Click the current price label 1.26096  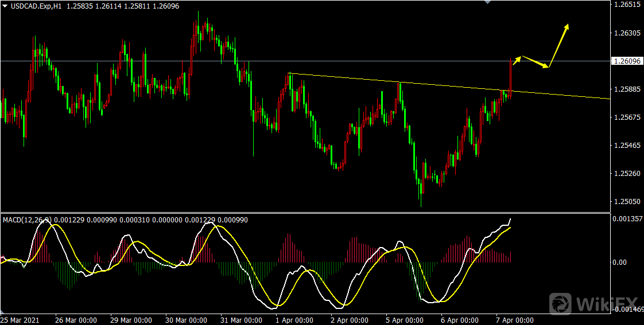pyautogui.click(x=626, y=61)
